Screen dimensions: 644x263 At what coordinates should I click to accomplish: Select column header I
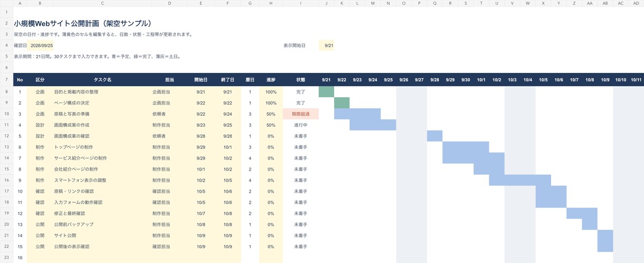pos(301,3)
